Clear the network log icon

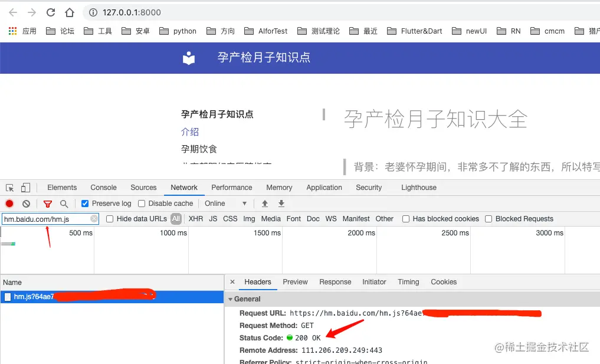coord(26,204)
